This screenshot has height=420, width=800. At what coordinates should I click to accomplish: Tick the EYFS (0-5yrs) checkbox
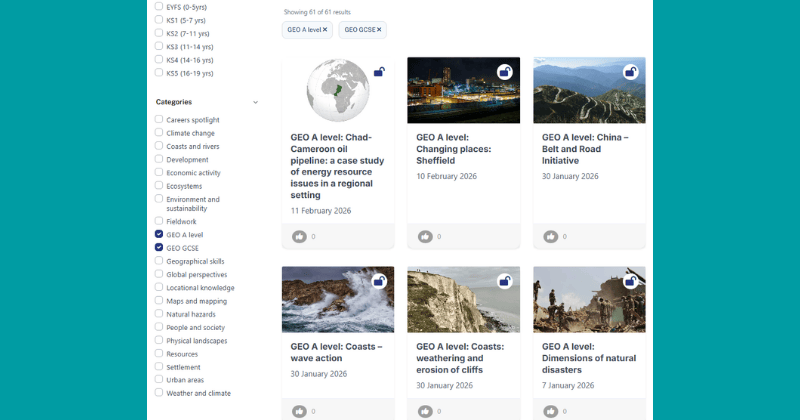point(159,6)
